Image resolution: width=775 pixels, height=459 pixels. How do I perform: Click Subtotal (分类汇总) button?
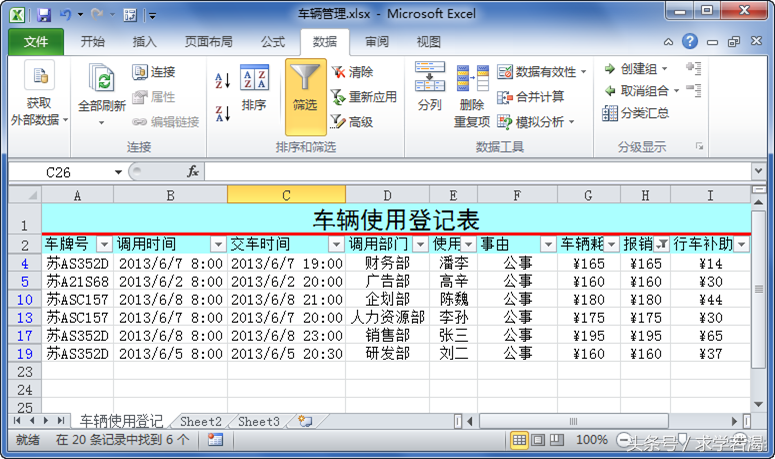(636, 113)
